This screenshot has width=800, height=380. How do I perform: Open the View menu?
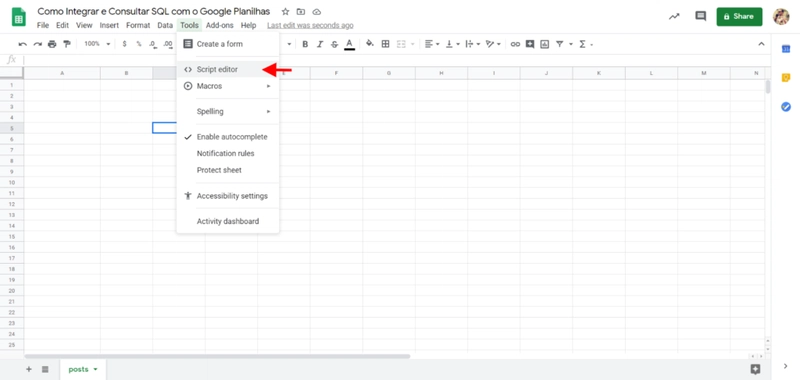(84, 25)
